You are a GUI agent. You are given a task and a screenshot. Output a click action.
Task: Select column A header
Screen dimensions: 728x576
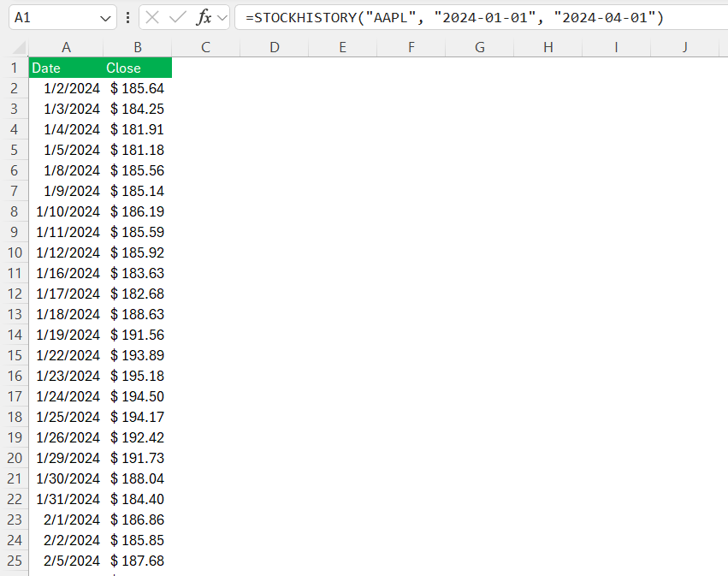[x=66, y=47]
